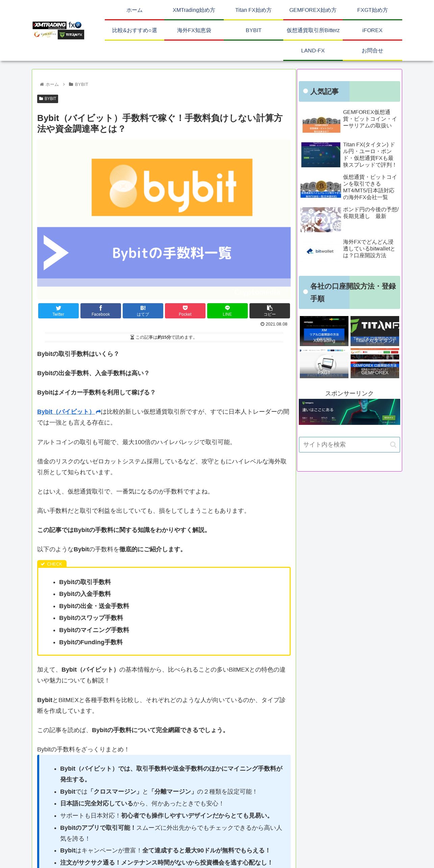Click the BYBIT folder breadcrumb
The height and width of the screenshot is (868, 434).
pos(78,85)
